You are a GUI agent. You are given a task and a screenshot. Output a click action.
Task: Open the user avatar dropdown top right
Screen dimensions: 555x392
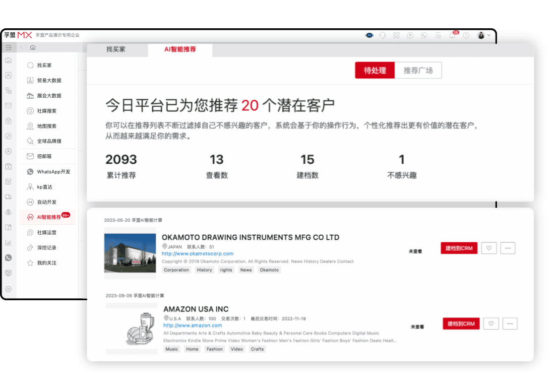coord(481,35)
